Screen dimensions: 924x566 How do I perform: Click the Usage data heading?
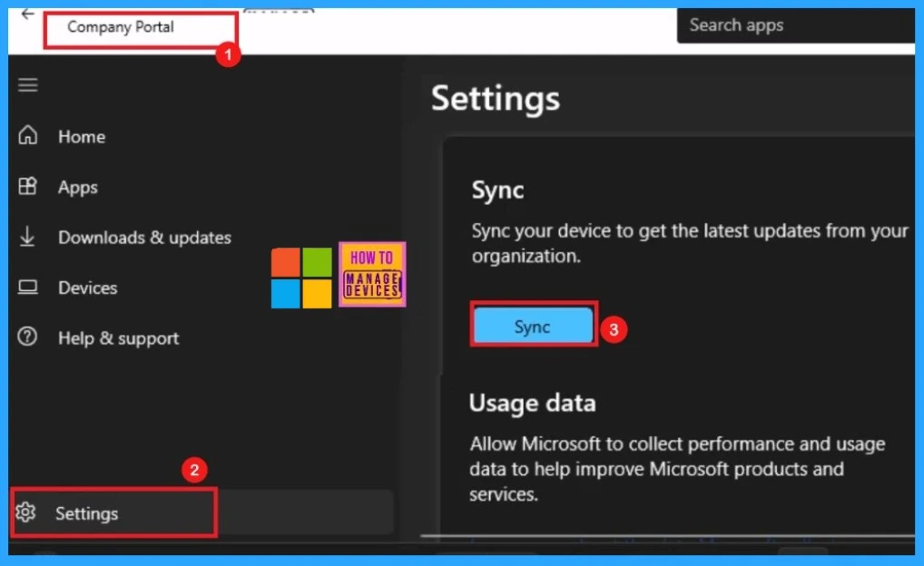coord(532,404)
